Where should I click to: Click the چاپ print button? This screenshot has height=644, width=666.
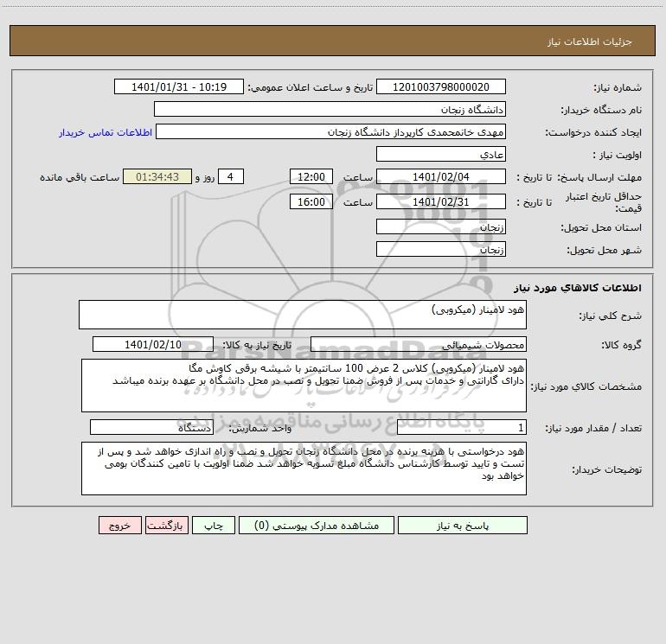[x=214, y=525]
